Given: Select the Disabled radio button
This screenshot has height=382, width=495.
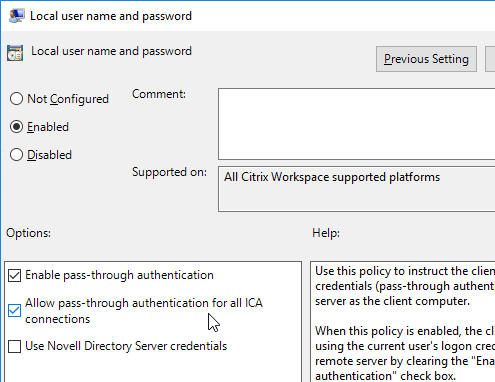Looking at the screenshot, I should [x=16, y=155].
